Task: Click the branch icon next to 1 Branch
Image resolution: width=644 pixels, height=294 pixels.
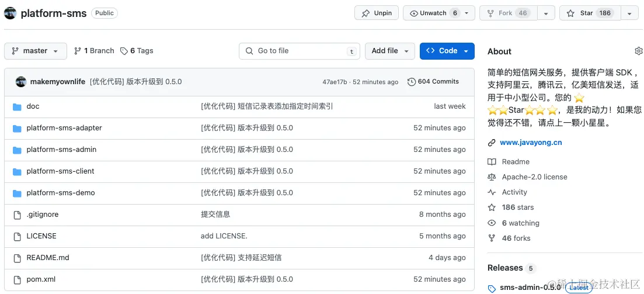Action: pos(77,51)
